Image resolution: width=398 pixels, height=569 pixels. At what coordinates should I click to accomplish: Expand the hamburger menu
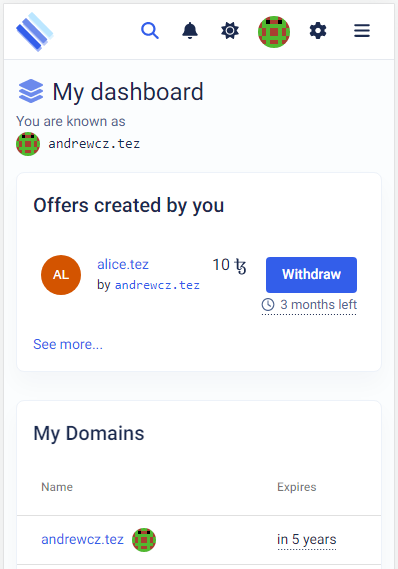[x=362, y=31]
